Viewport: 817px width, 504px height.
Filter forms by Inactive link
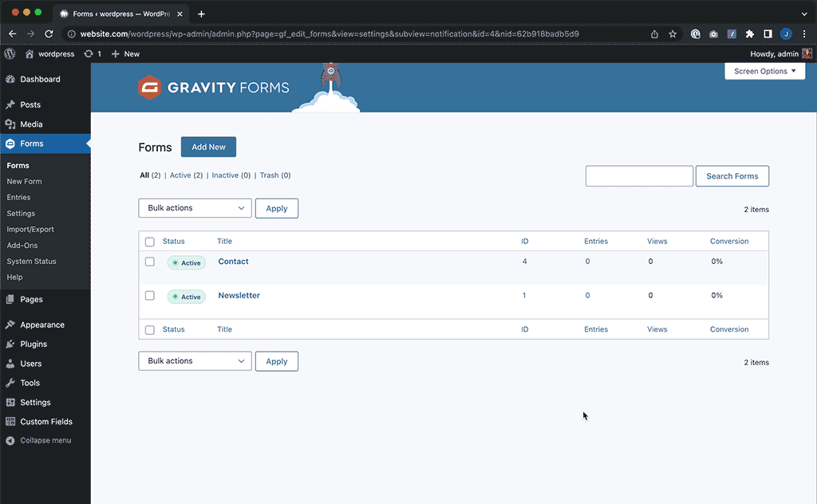225,175
